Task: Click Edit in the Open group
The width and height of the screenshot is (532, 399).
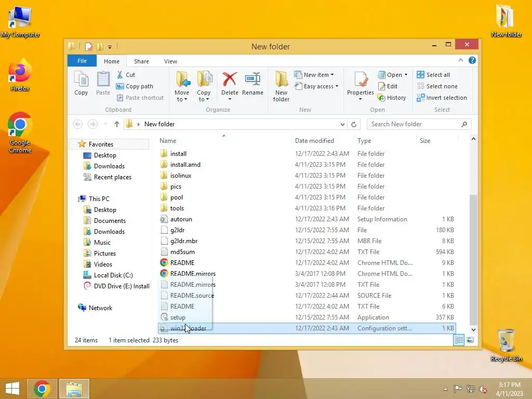Action: (388, 86)
